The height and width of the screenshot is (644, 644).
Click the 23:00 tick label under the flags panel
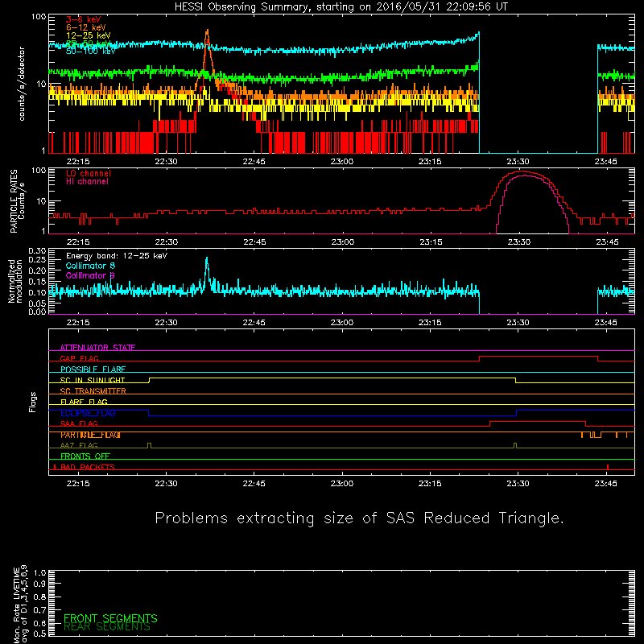(x=342, y=484)
